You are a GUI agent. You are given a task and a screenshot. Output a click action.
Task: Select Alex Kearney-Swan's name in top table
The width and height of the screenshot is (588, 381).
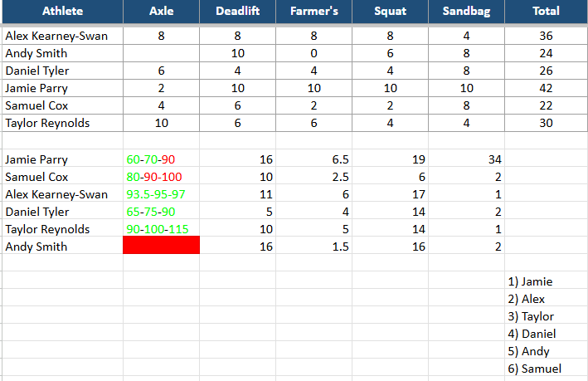56,36
